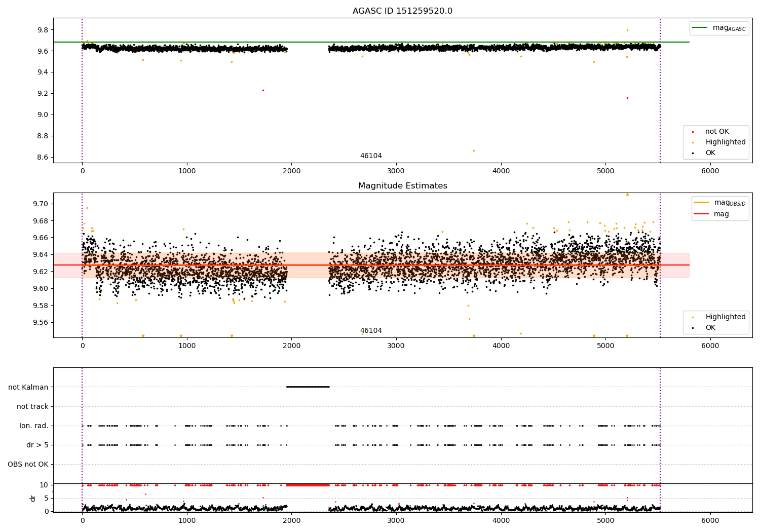760x532 pixels.
Task: Select the 'not OK' legend entry in the top plot
Action: tap(717, 132)
